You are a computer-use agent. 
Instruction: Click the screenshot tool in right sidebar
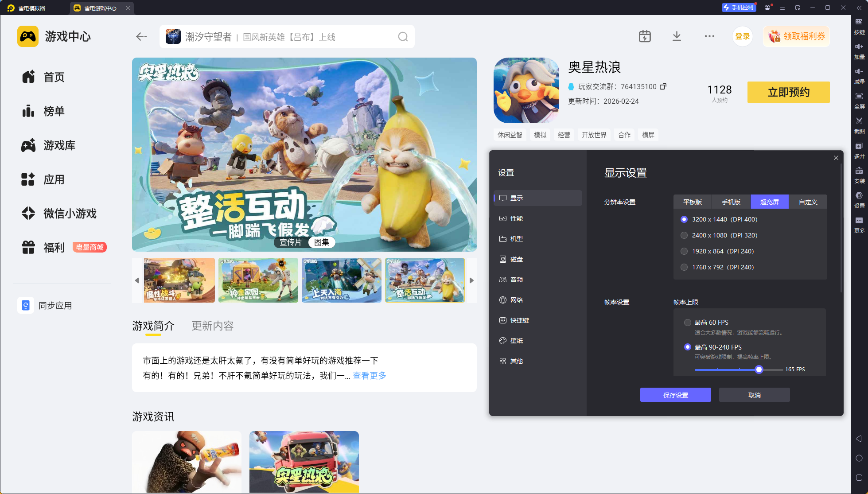pyautogui.click(x=859, y=123)
